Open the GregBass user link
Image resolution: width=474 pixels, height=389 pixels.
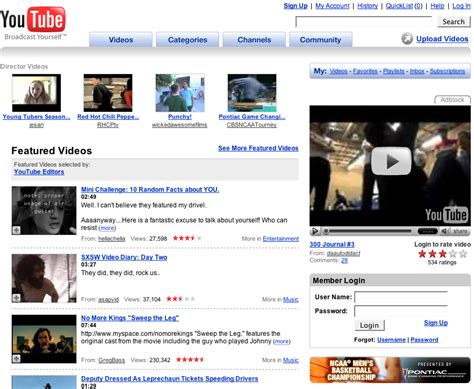[111, 360]
